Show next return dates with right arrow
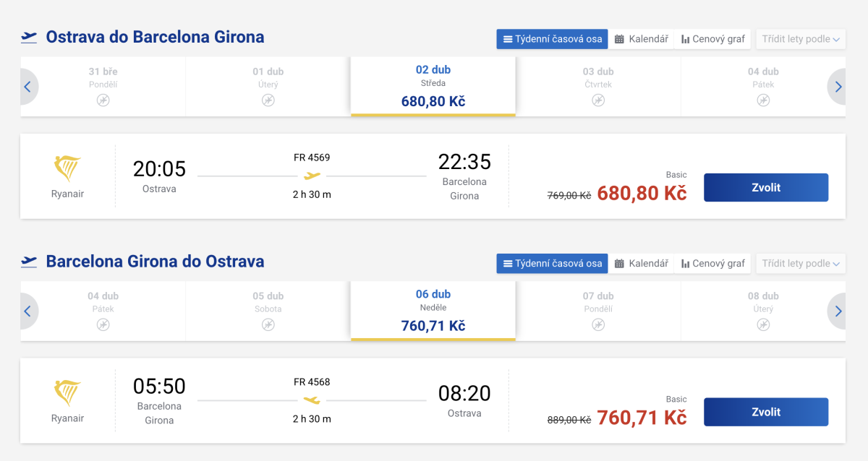 [838, 311]
